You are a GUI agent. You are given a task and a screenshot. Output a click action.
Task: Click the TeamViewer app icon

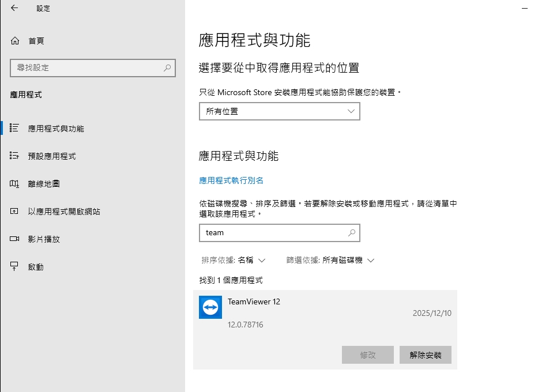(210, 307)
